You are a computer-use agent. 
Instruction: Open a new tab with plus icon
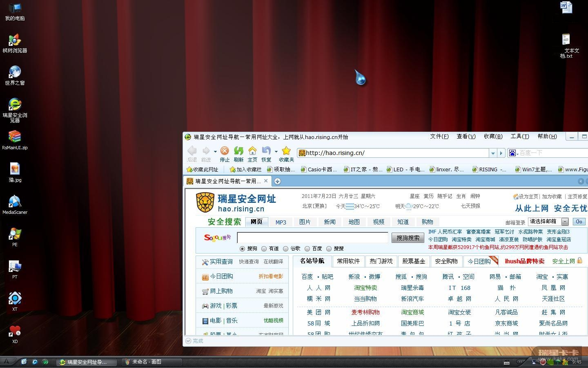[277, 181]
